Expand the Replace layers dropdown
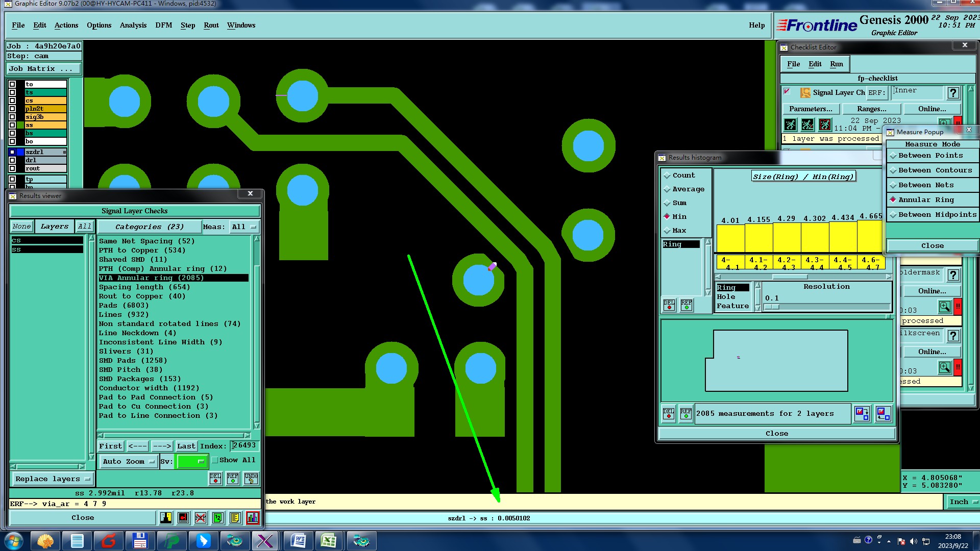The height and width of the screenshot is (551, 980). click(x=52, y=479)
